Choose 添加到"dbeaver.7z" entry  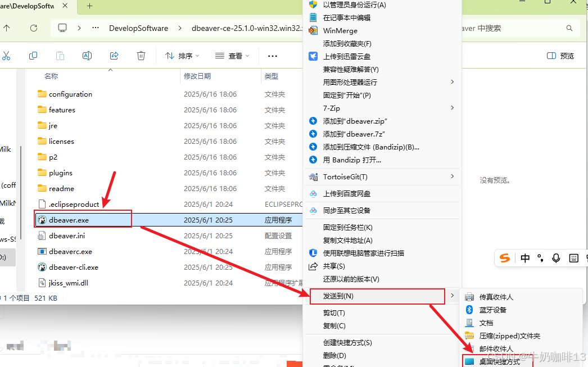[x=382, y=134]
